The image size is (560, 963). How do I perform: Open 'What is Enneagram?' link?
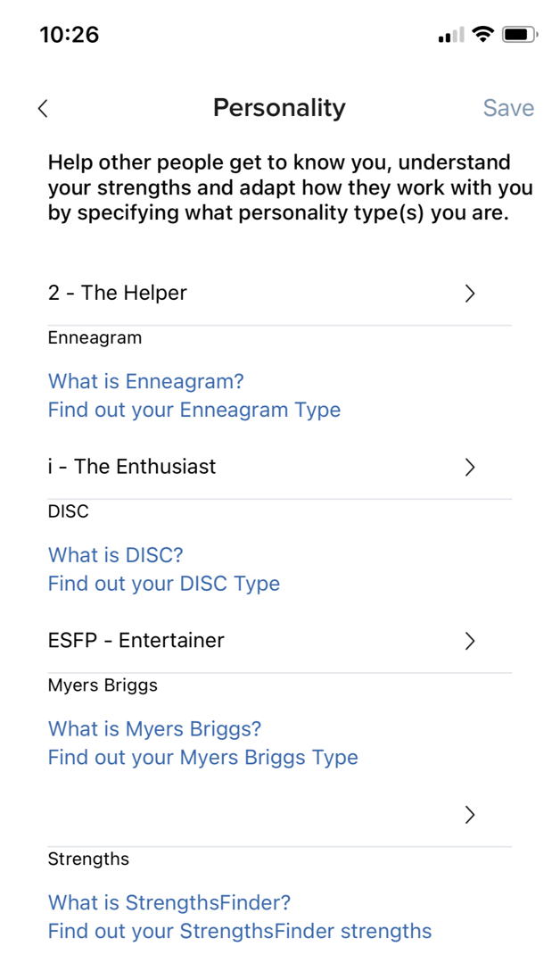[145, 381]
